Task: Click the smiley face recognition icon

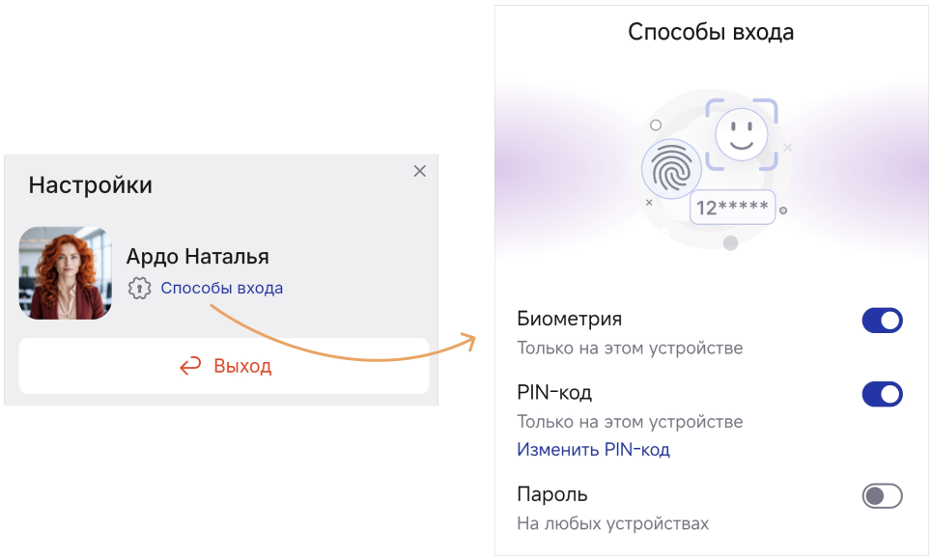Action: (x=742, y=135)
